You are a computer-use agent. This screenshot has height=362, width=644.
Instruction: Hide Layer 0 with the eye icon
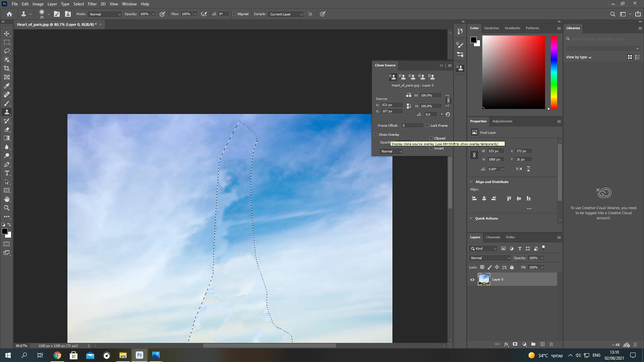[472, 280]
